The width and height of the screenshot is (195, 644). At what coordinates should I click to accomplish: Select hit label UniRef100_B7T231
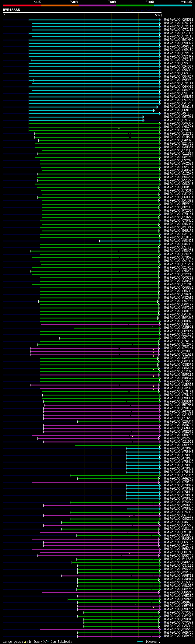179,264
